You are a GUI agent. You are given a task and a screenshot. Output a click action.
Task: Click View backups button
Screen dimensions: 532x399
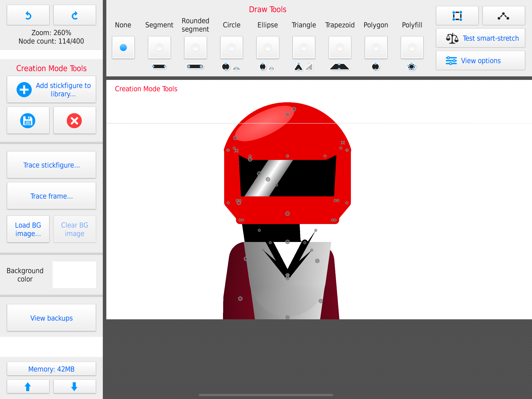(x=51, y=318)
